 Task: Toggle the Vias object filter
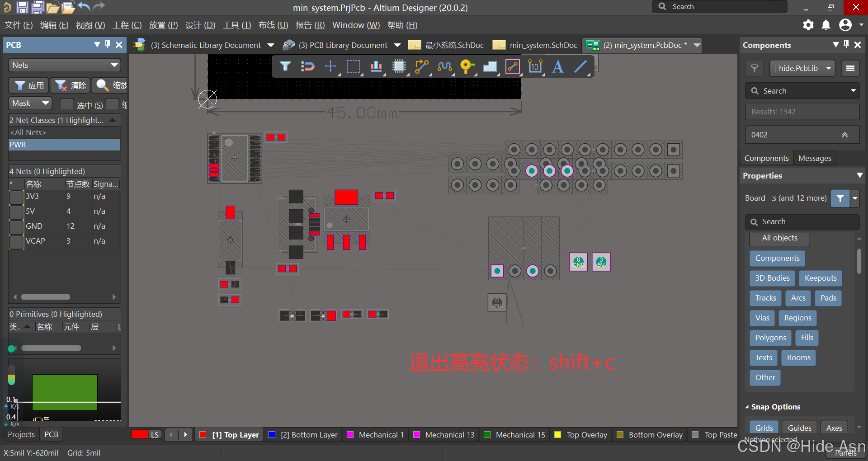[762, 318]
